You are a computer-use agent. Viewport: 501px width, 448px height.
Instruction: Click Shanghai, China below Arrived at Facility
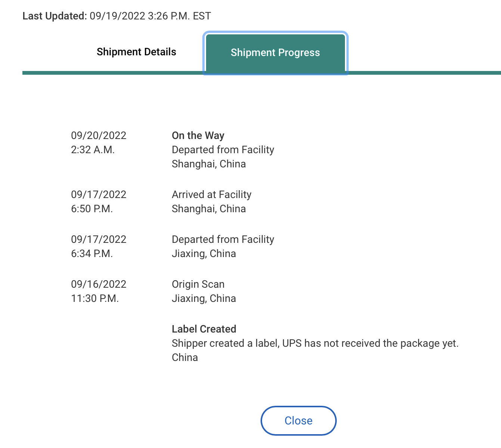(209, 208)
